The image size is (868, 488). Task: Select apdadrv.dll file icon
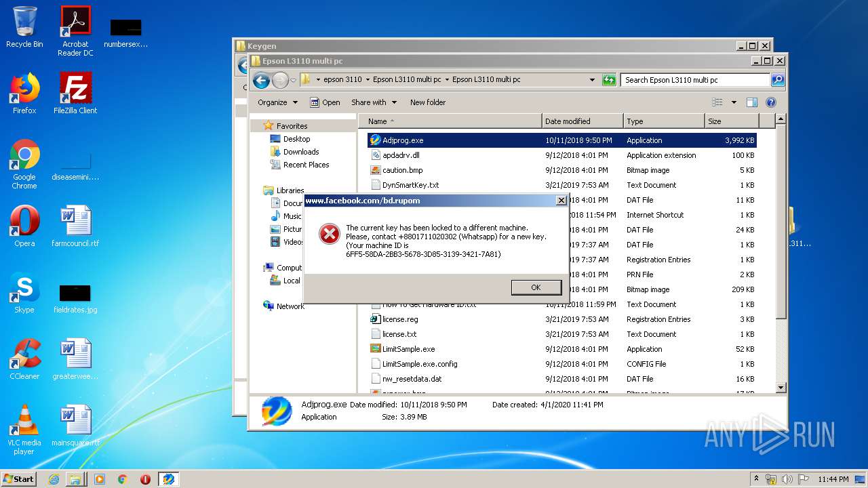[x=376, y=155]
